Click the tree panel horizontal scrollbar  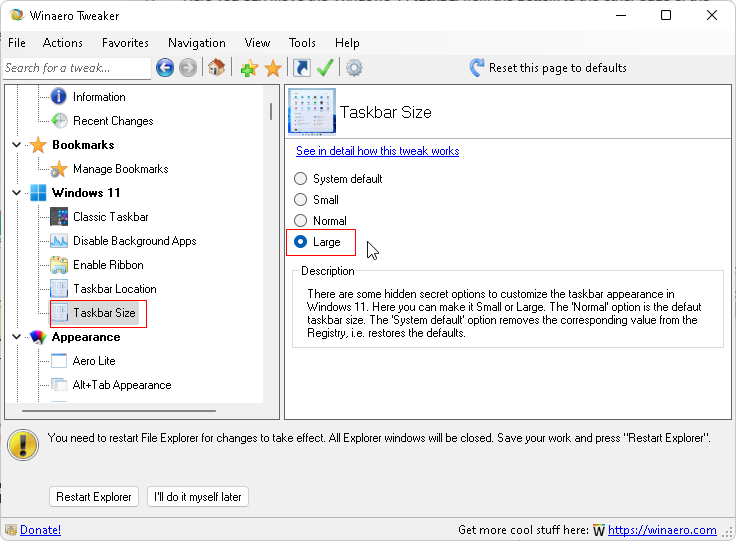coord(119,411)
